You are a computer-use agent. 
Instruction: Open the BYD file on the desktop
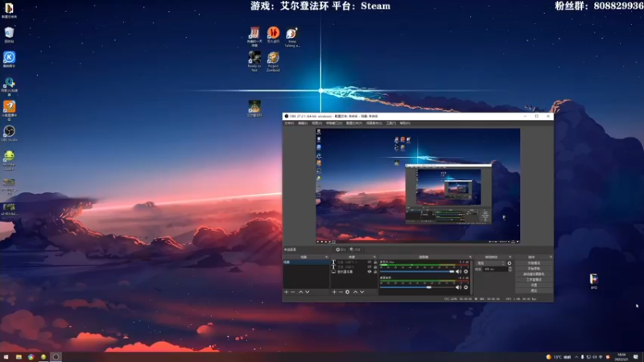[x=594, y=281]
